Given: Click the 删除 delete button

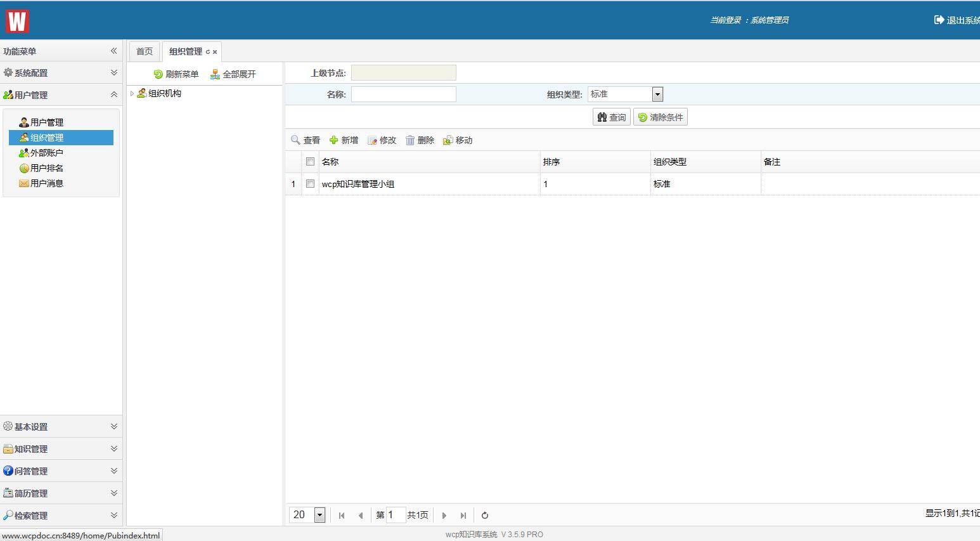Looking at the screenshot, I should [420, 140].
